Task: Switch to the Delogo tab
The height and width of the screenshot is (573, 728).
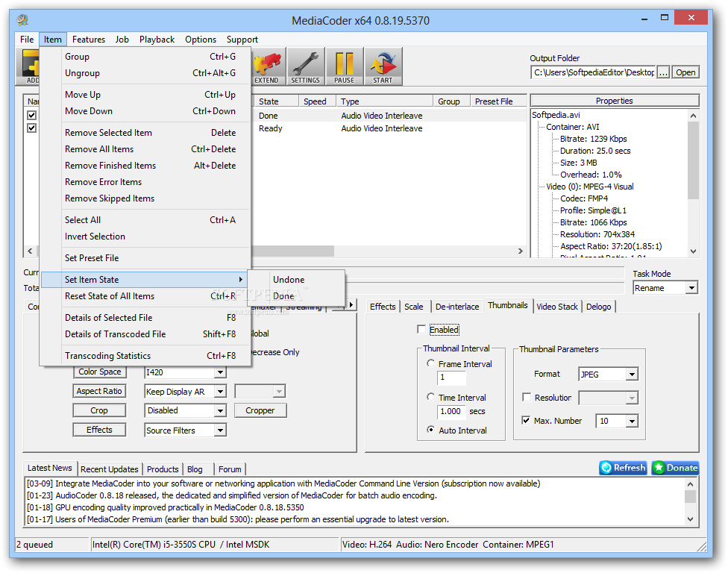Action: (598, 307)
